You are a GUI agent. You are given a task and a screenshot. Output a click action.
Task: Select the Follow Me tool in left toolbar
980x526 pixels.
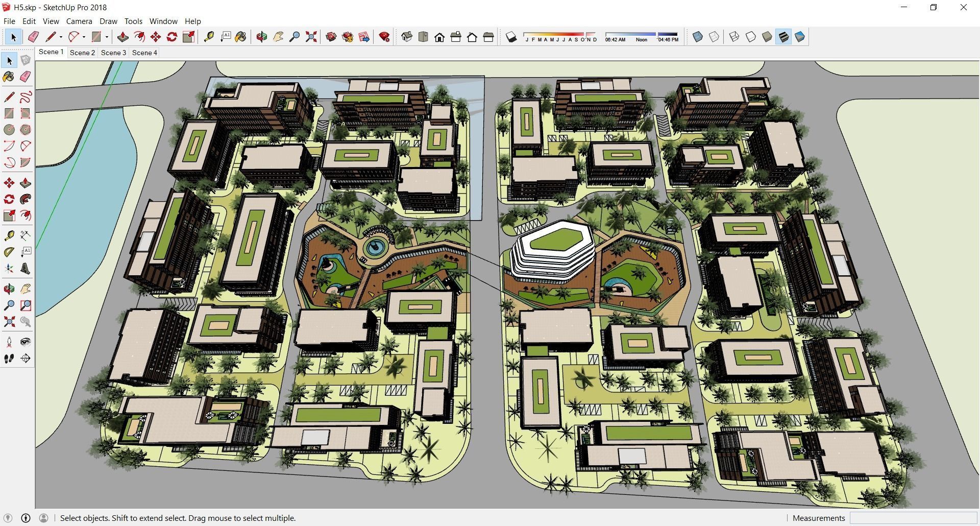26,199
